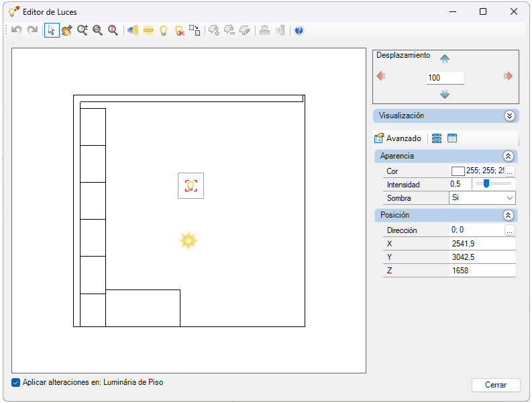Select the sun light in the plan

click(189, 240)
